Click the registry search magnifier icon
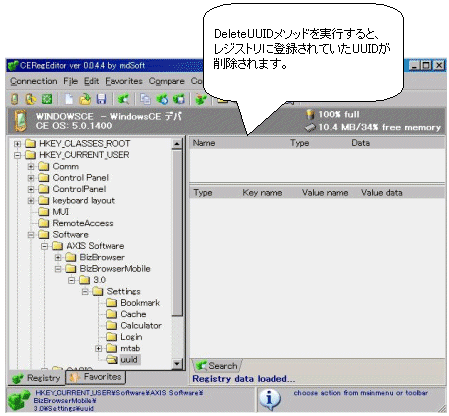This screenshot has height=416, width=449. [123, 99]
